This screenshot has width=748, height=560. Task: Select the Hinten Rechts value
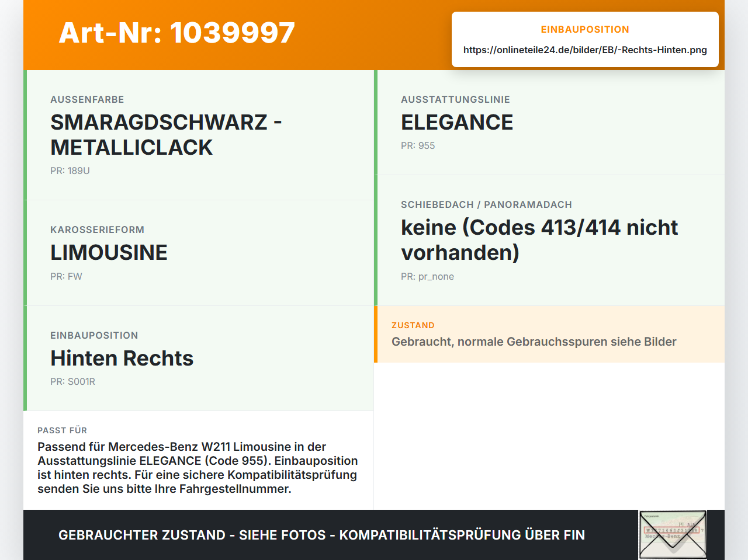coord(122,358)
